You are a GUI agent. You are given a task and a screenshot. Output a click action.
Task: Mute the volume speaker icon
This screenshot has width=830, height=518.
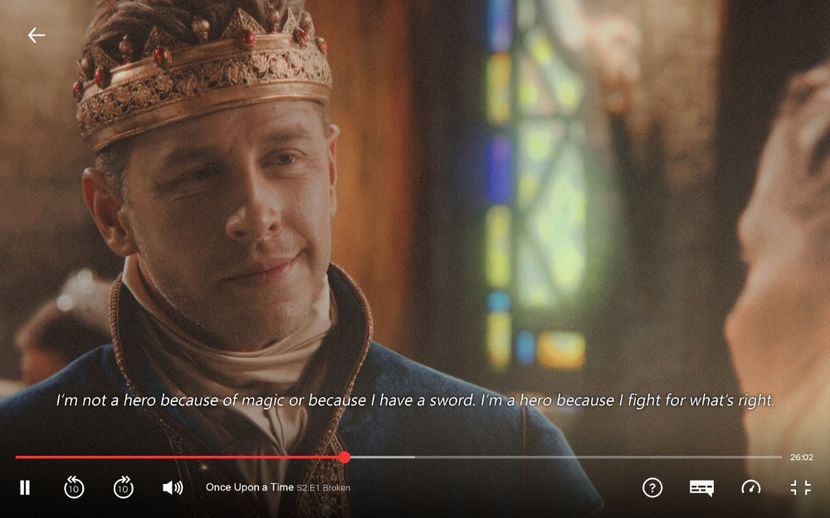[173, 487]
